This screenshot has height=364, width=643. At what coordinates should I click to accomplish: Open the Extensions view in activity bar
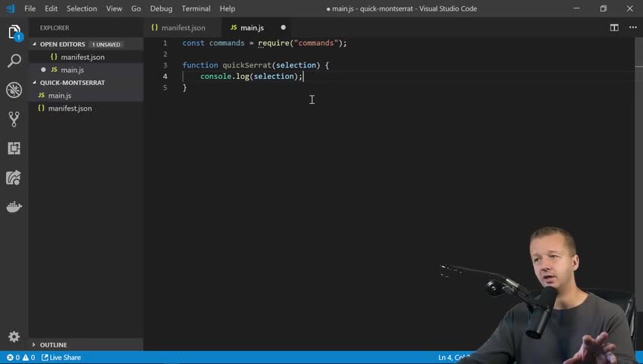14,148
